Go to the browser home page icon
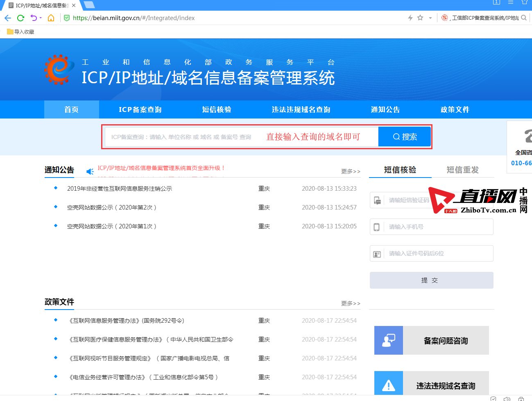Image resolution: width=532 pixels, height=401 pixels. 51,18
